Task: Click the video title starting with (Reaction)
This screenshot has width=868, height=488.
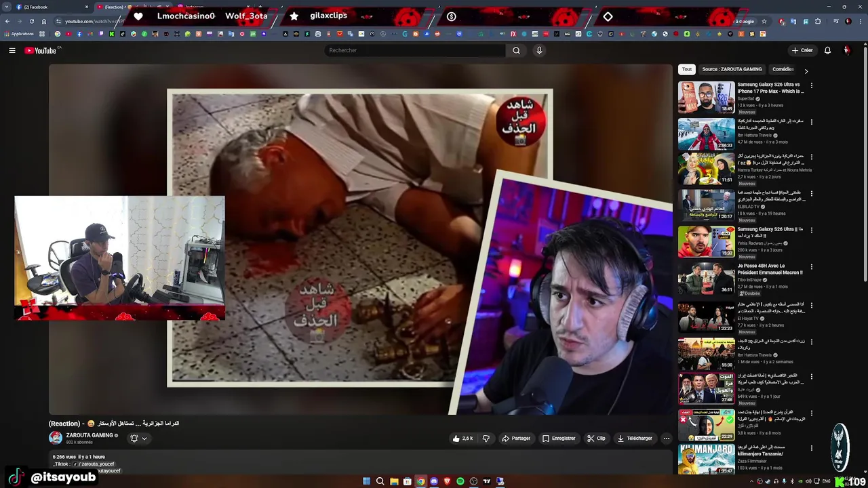Action: [114, 424]
